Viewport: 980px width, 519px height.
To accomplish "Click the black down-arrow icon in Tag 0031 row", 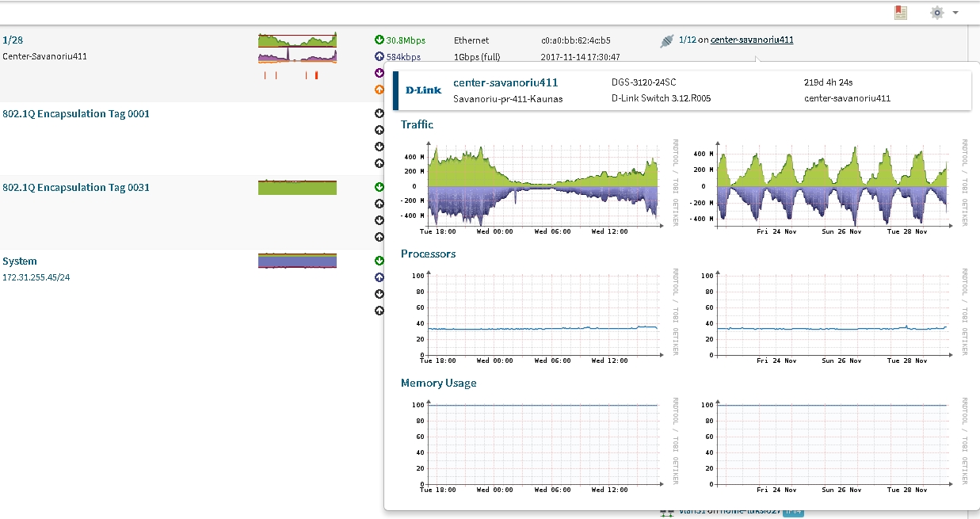I will [x=379, y=220].
